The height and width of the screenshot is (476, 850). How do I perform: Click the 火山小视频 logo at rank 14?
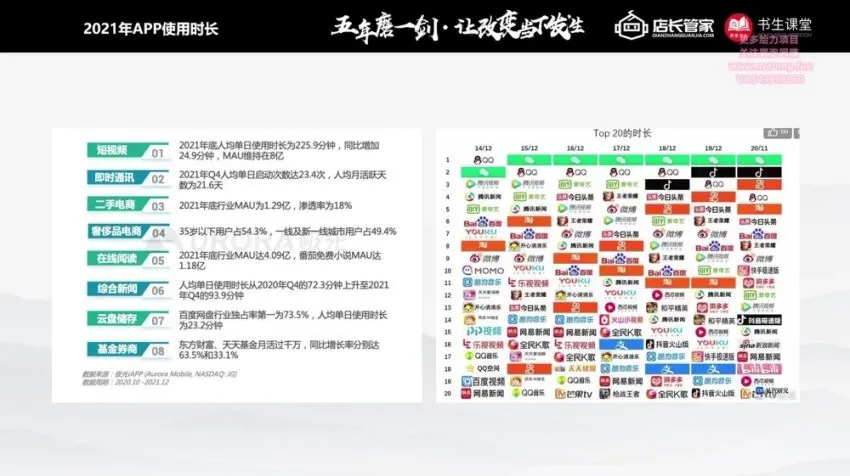point(621,320)
